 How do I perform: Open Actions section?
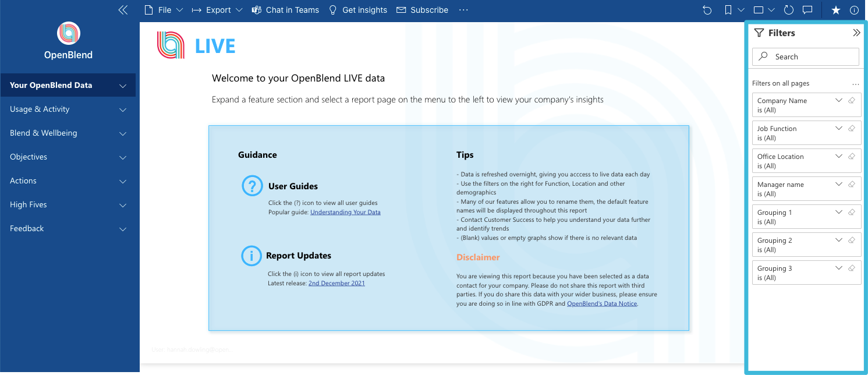68,181
